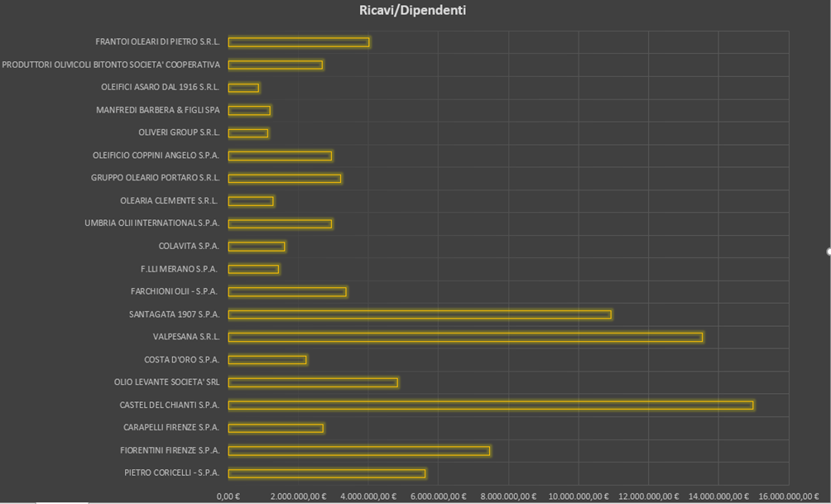831x504 pixels.
Task: Click the FARCHIONI OLII bar
Action: (287, 291)
